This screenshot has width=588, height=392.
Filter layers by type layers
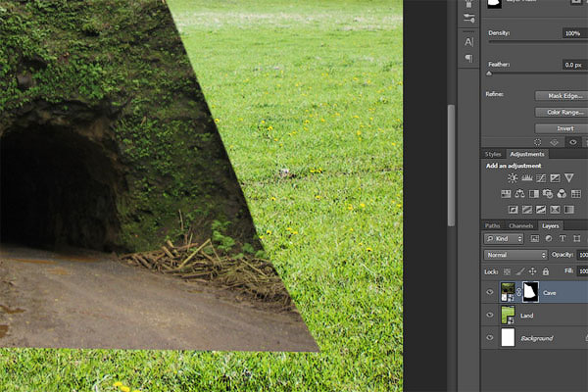tap(563, 238)
